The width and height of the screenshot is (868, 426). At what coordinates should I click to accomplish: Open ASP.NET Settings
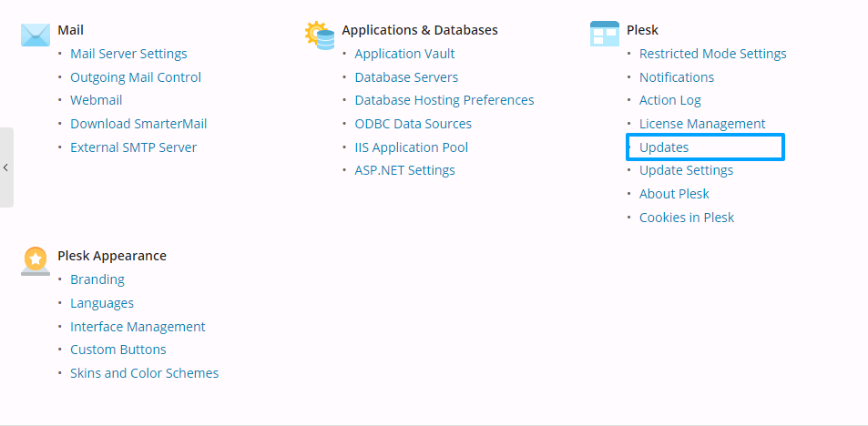pyautogui.click(x=404, y=170)
